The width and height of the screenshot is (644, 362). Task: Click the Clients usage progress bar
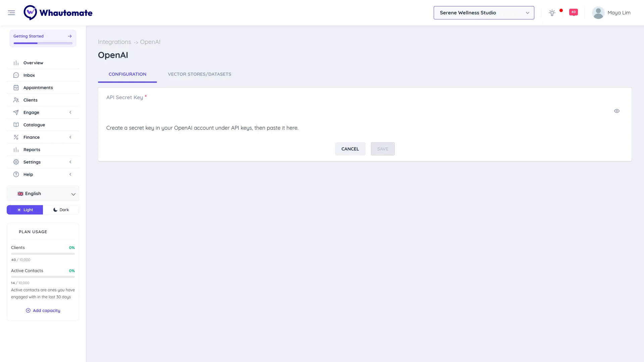point(43,254)
